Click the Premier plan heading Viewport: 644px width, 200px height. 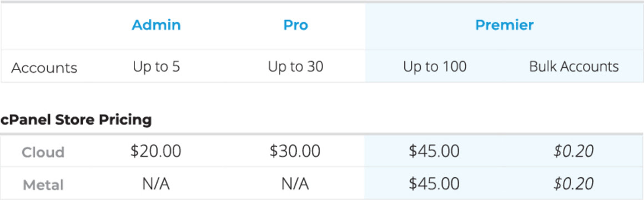tap(504, 25)
